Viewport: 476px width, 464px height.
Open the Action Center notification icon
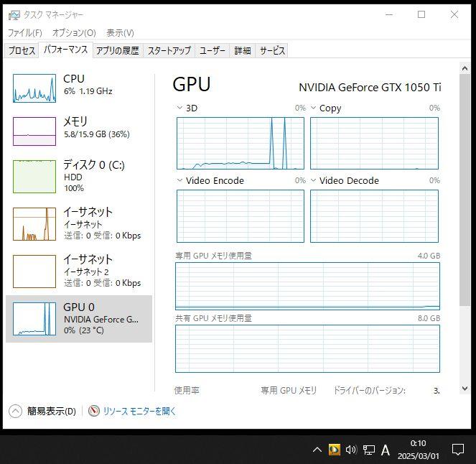[458, 450]
